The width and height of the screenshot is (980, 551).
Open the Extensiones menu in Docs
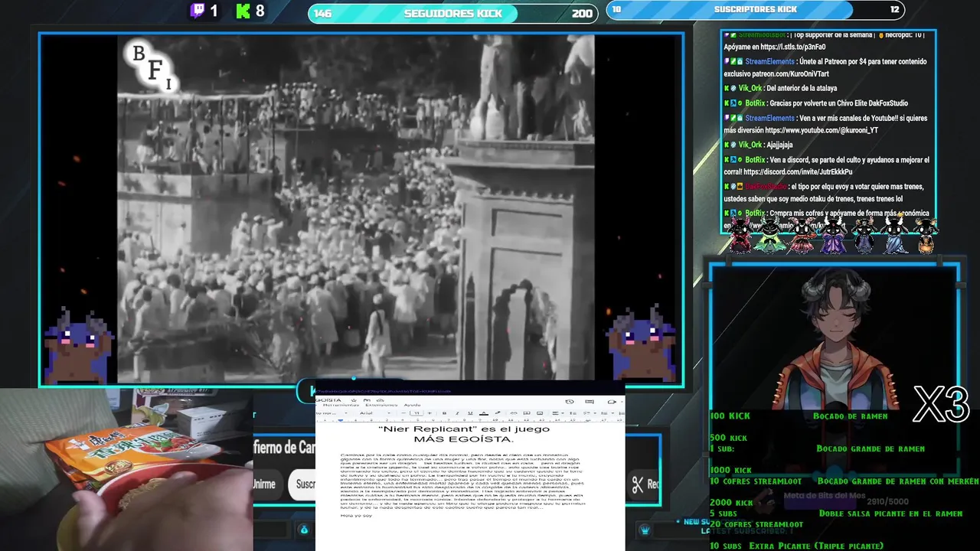tap(381, 405)
